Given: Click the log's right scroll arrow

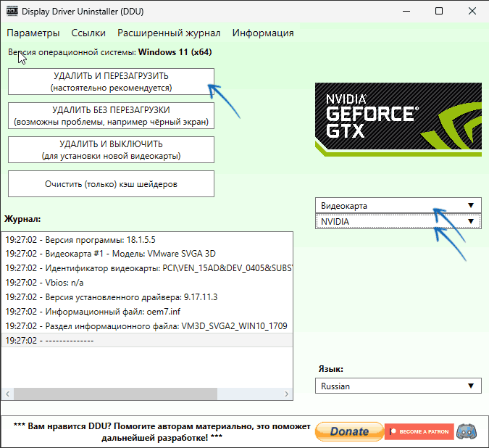Looking at the screenshot, I should click(286, 394).
